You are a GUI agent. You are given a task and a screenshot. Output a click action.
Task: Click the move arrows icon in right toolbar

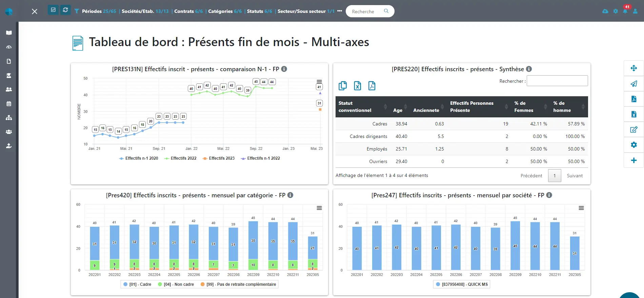(x=633, y=68)
